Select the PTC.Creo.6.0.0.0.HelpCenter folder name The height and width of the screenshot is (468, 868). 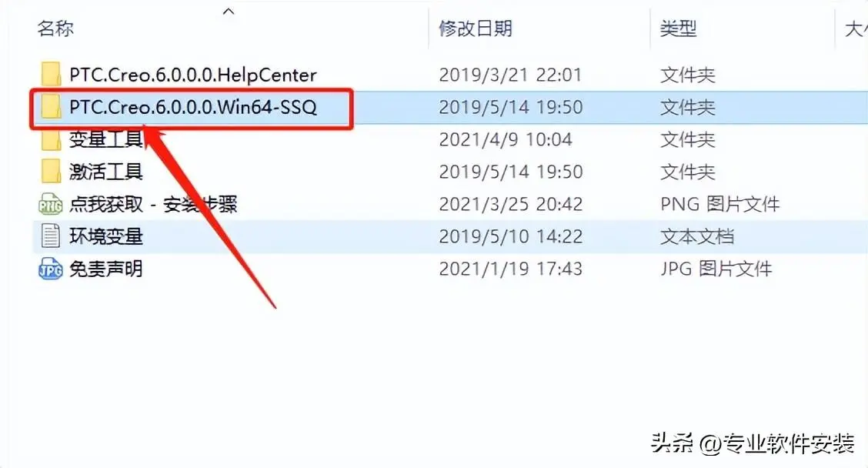point(193,75)
